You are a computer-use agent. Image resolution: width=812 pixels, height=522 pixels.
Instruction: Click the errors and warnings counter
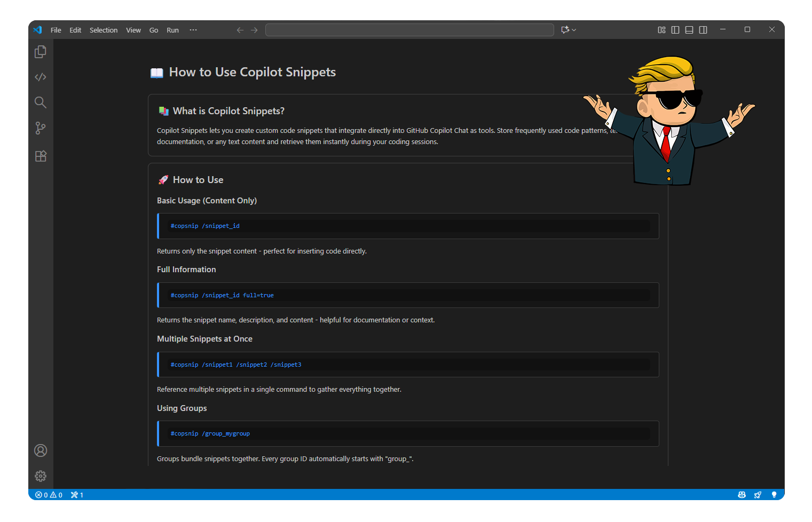[x=49, y=494]
